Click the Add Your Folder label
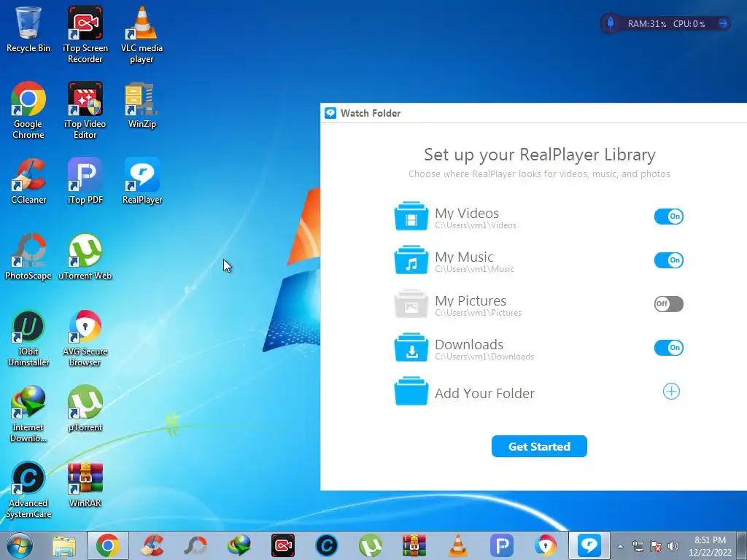The width and height of the screenshot is (747, 560). point(484,393)
